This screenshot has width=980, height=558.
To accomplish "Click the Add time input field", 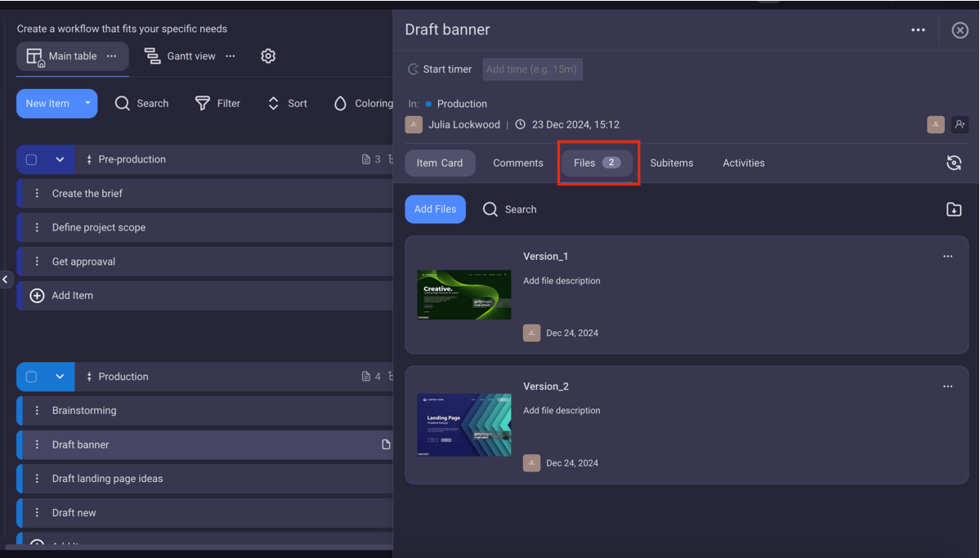I will (x=532, y=69).
